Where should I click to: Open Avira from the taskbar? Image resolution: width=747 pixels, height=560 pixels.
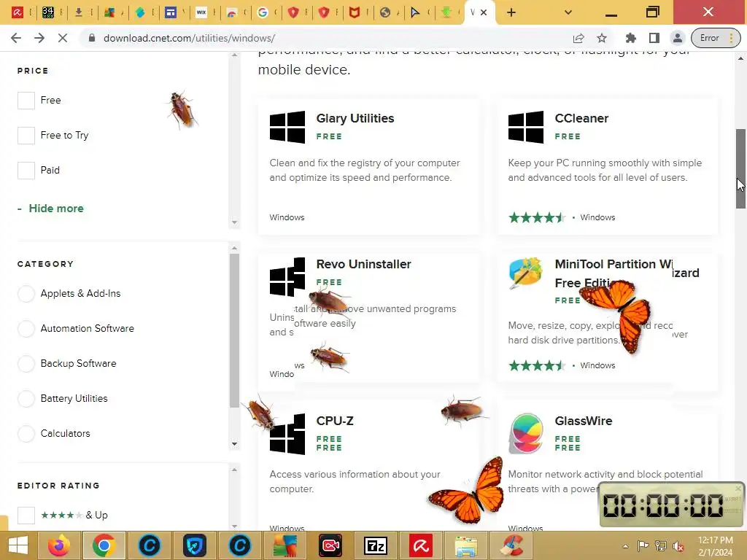click(x=421, y=545)
